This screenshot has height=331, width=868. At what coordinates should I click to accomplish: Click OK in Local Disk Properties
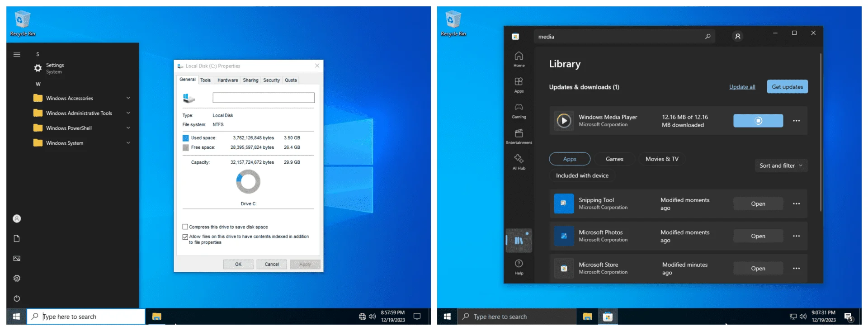click(238, 264)
